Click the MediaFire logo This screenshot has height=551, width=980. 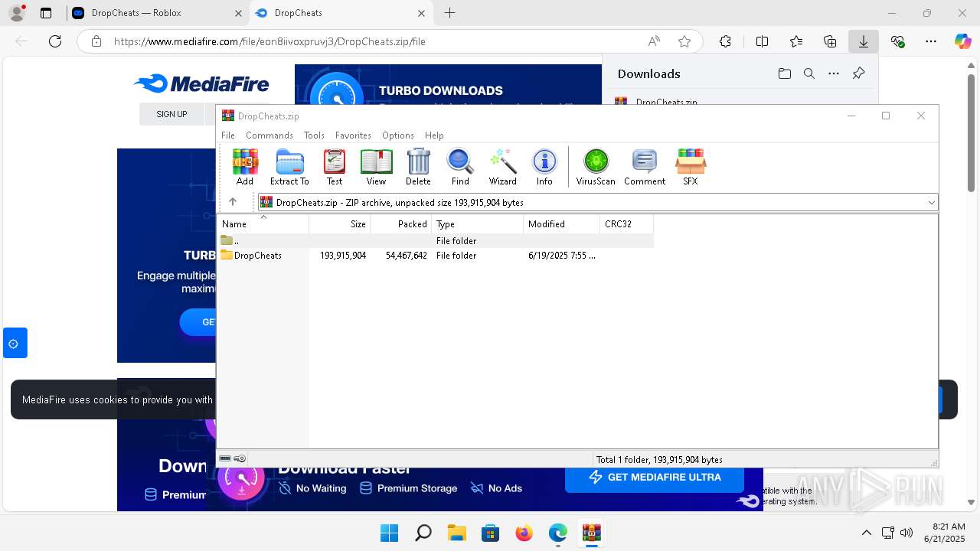click(x=201, y=83)
